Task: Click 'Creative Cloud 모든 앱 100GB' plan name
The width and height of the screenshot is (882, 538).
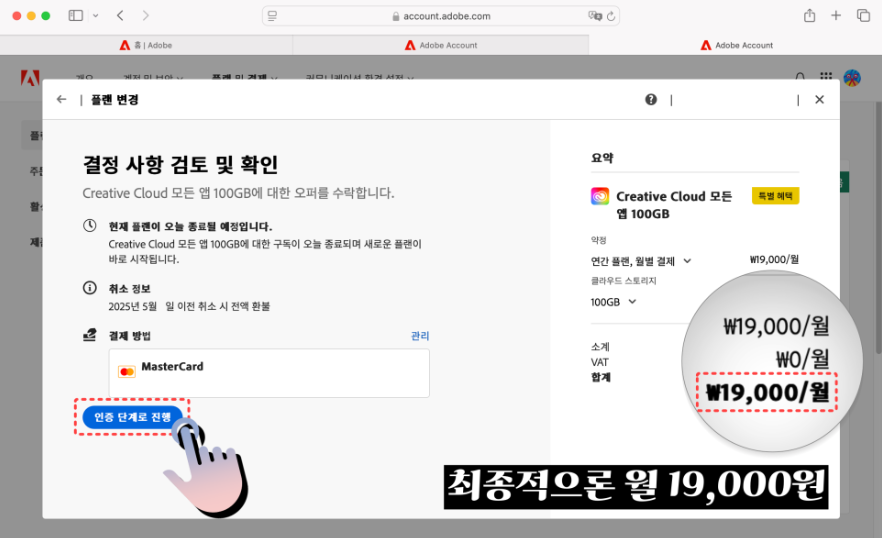Action: pyautogui.click(x=674, y=205)
